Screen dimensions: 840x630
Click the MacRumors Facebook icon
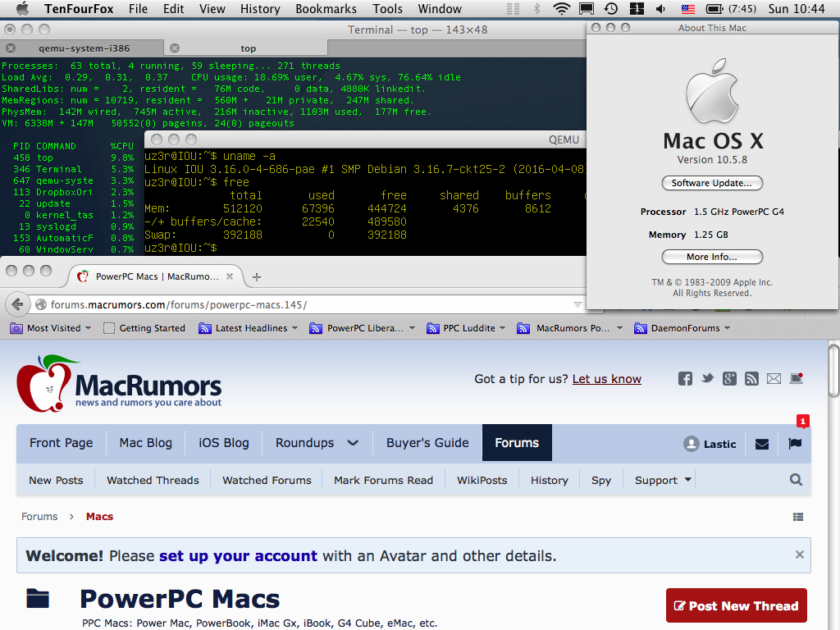coord(685,379)
